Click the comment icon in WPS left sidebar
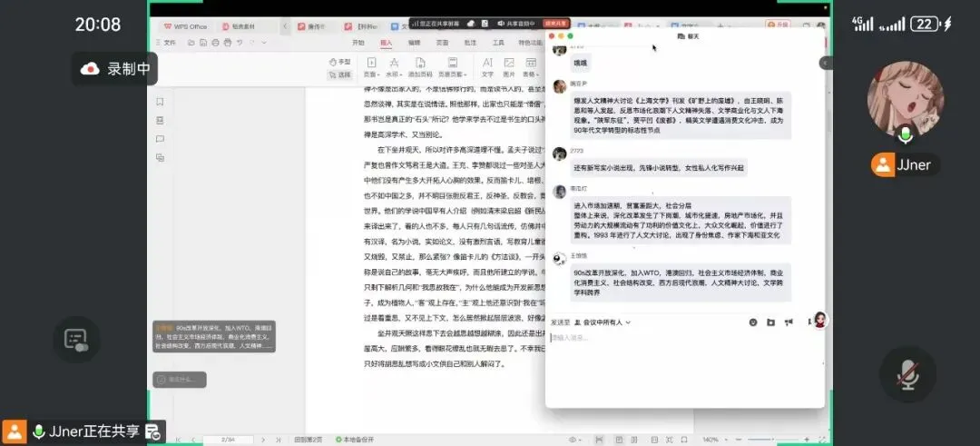980x446 pixels. tap(160, 139)
